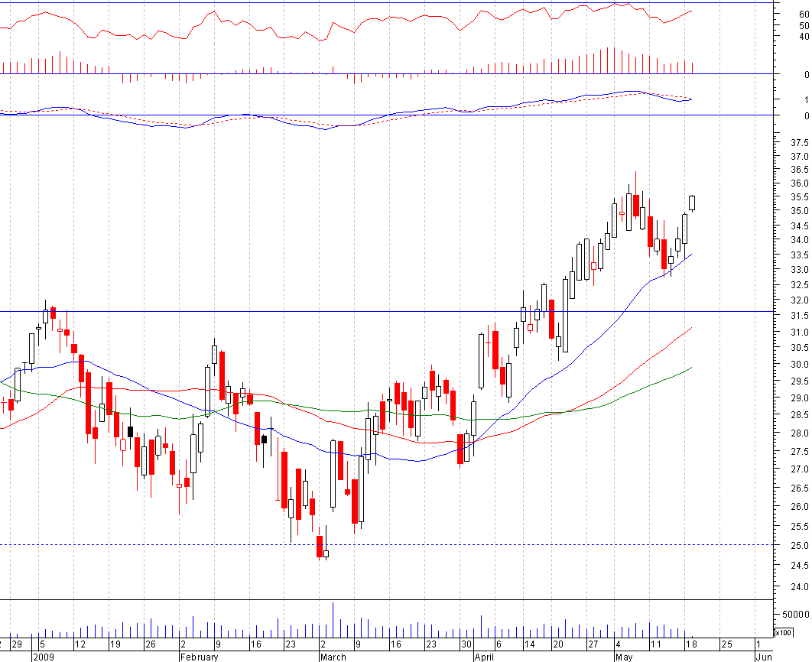Select the 30.0 price axis label
Viewport: 812px width, 662px height.
coord(800,365)
